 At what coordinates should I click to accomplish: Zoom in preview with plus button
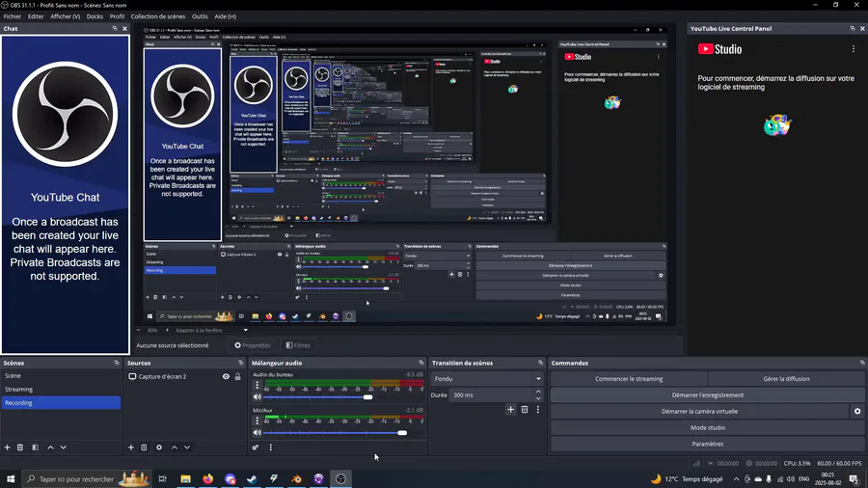[x=167, y=330]
